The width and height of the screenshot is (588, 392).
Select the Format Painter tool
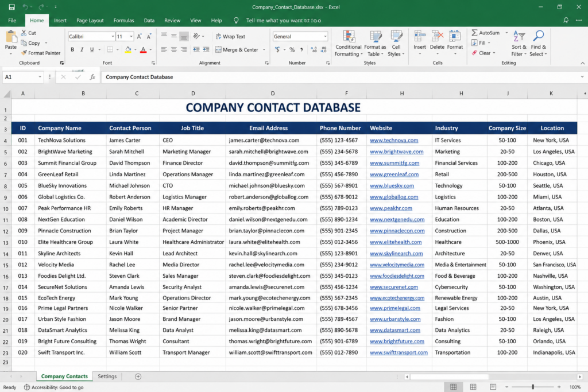pyautogui.click(x=41, y=53)
